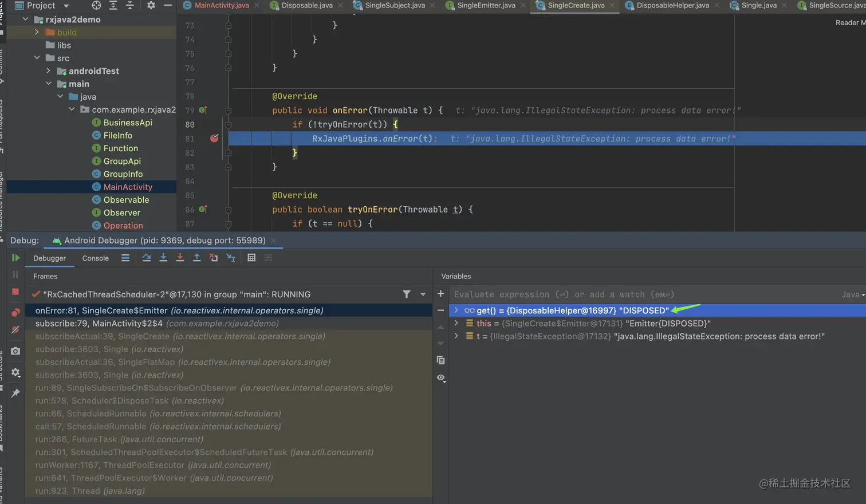Open the GroupInfo class in the project tree
Screen dimensions: 866x504
[123, 174]
